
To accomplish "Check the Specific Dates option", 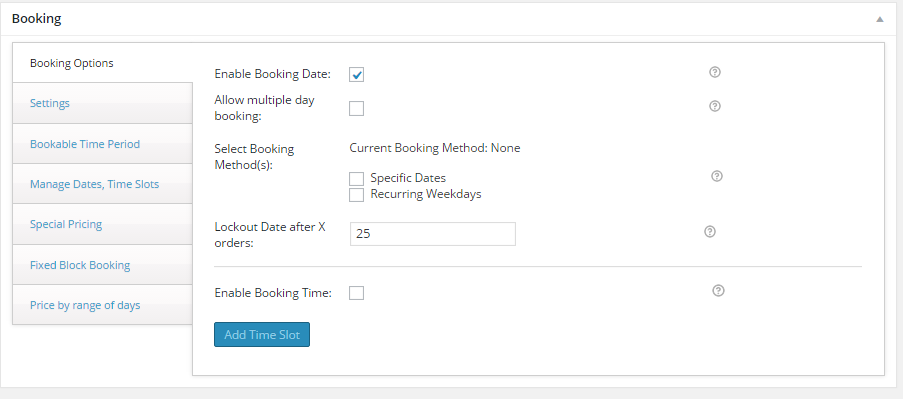I will [356, 178].
